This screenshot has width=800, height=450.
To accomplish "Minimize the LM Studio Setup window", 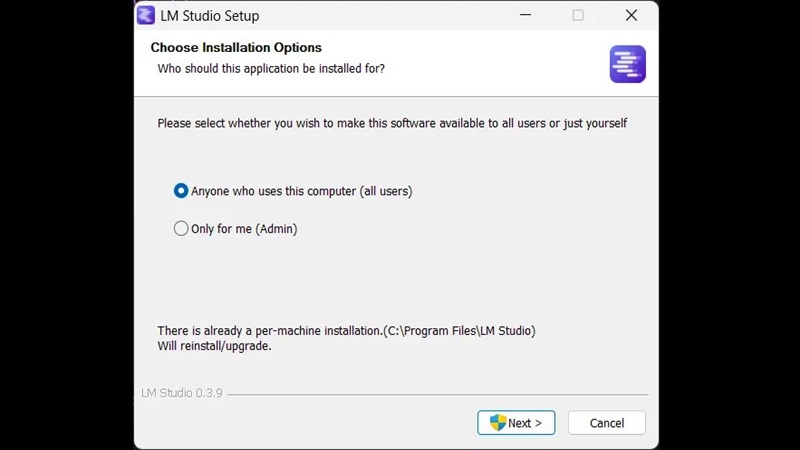I will 524,16.
